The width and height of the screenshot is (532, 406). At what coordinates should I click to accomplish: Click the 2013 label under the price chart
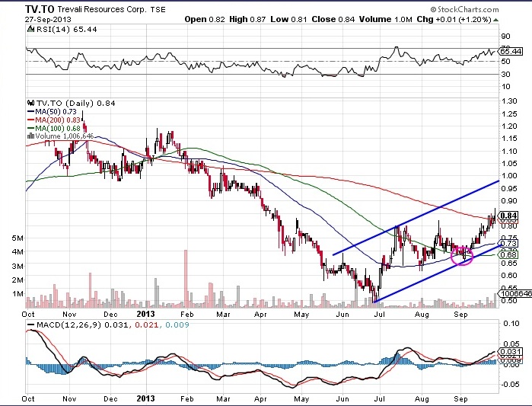(145, 314)
